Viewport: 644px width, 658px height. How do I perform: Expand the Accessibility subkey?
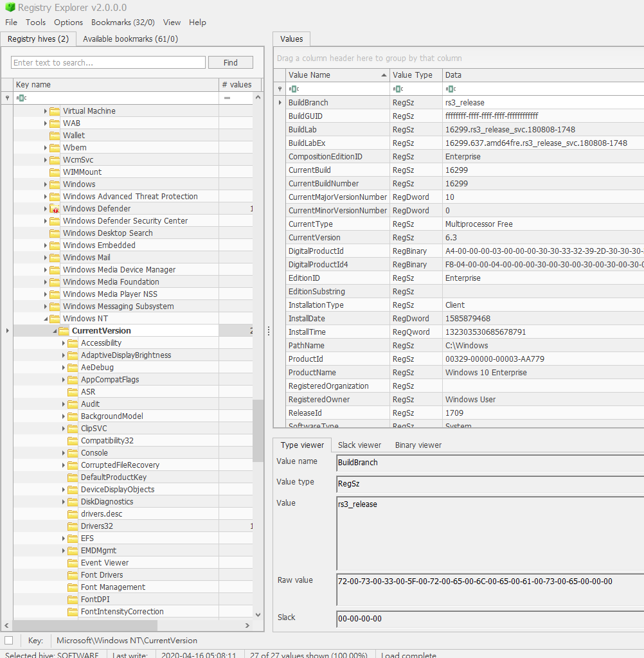click(64, 343)
